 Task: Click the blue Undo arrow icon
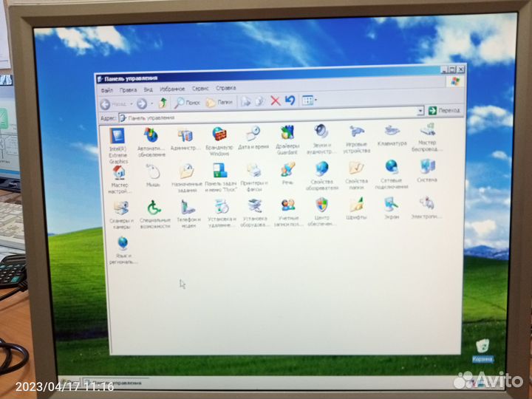(x=290, y=100)
